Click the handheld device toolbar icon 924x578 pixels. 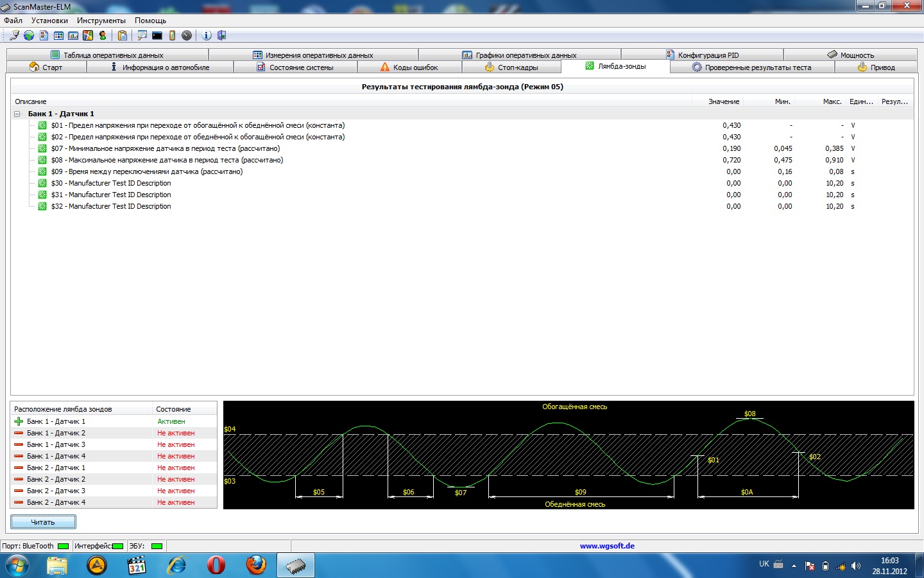[172, 35]
